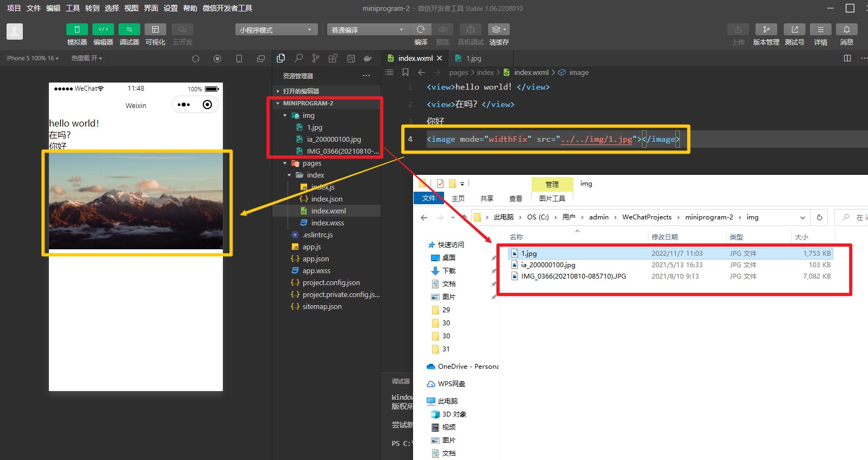
Task: Open the editor layout icon in sidebar
Action: (x=351, y=58)
